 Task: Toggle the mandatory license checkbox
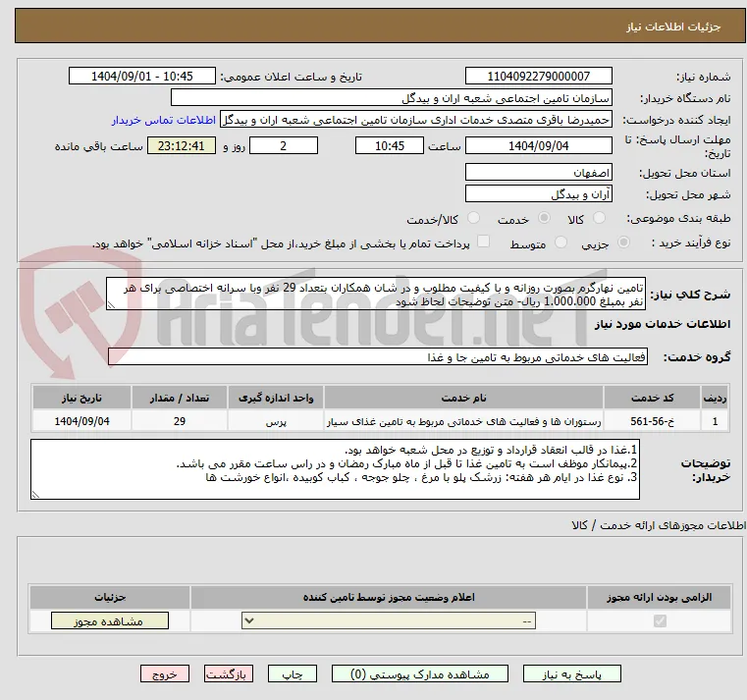tap(660, 620)
